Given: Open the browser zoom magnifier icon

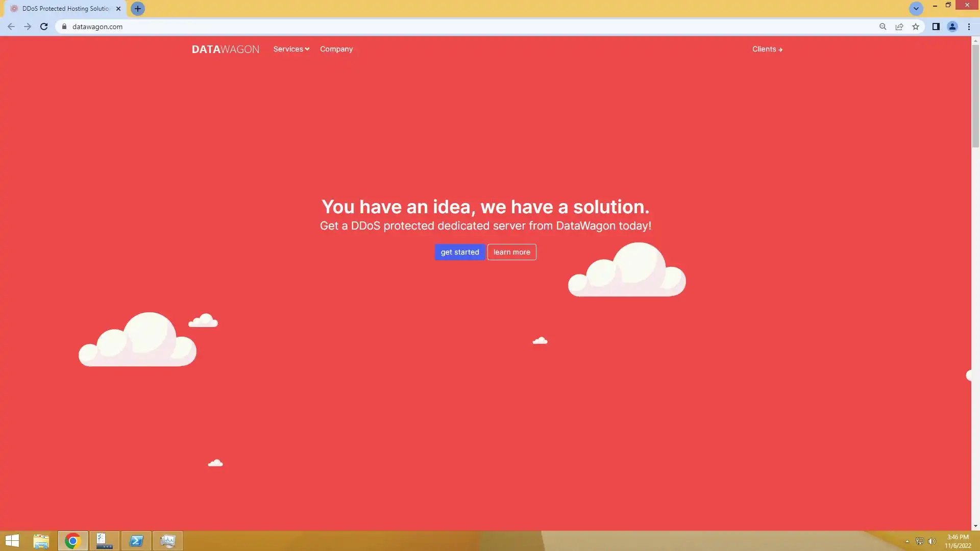Looking at the screenshot, I should [883, 27].
